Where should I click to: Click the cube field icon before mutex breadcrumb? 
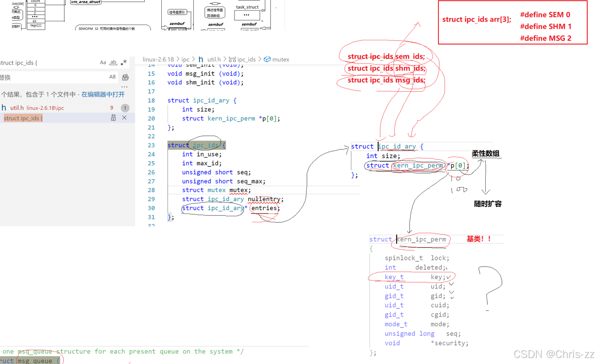coord(267,59)
